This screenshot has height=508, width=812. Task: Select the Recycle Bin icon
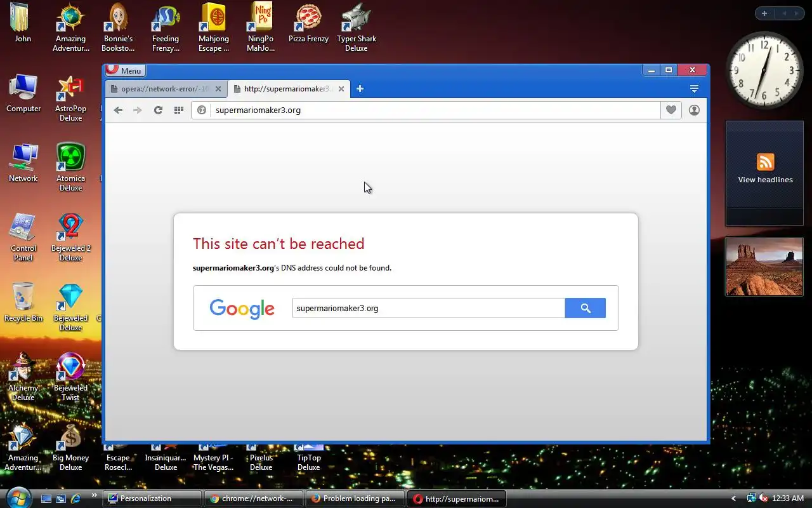pyautogui.click(x=23, y=303)
